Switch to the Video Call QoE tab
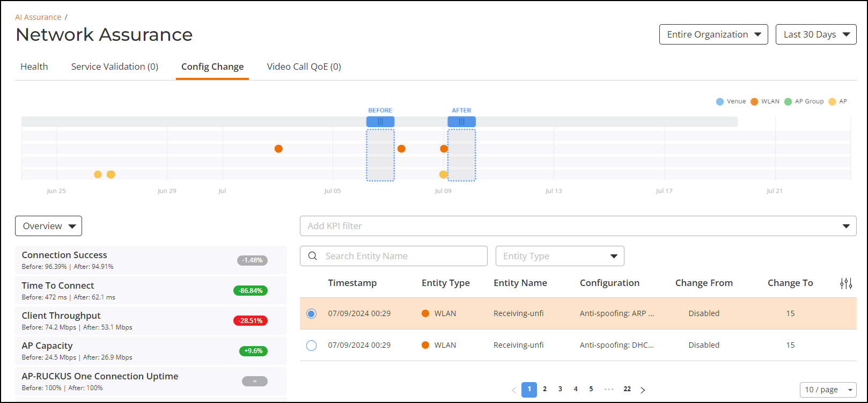 [304, 67]
